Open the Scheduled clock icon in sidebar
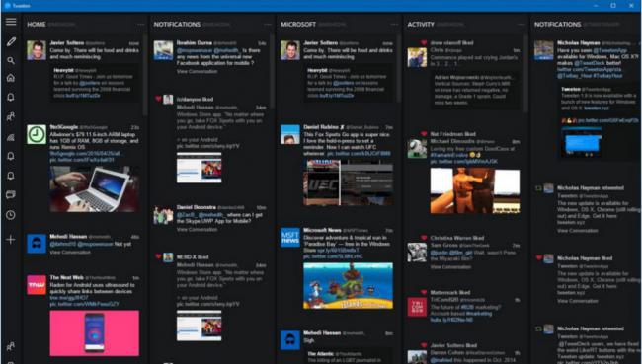The image size is (642, 364). (11, 215)
